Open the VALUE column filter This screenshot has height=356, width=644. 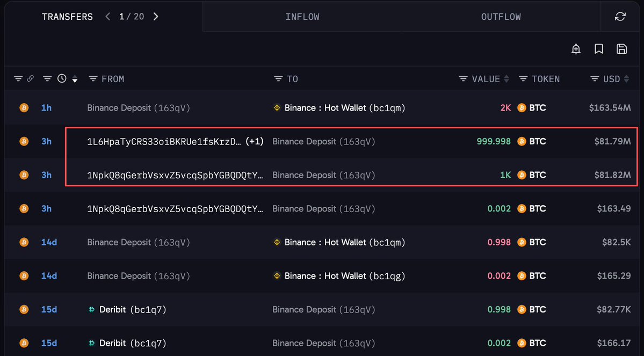464,79
